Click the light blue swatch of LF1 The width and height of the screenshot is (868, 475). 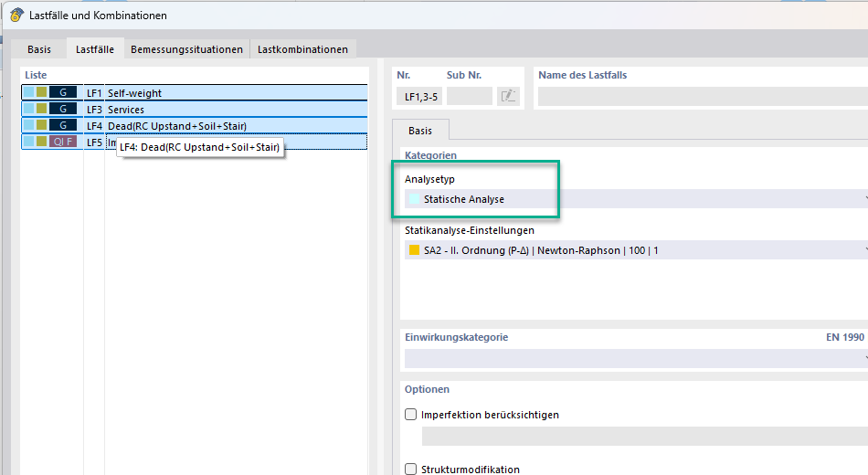(29, 92)
